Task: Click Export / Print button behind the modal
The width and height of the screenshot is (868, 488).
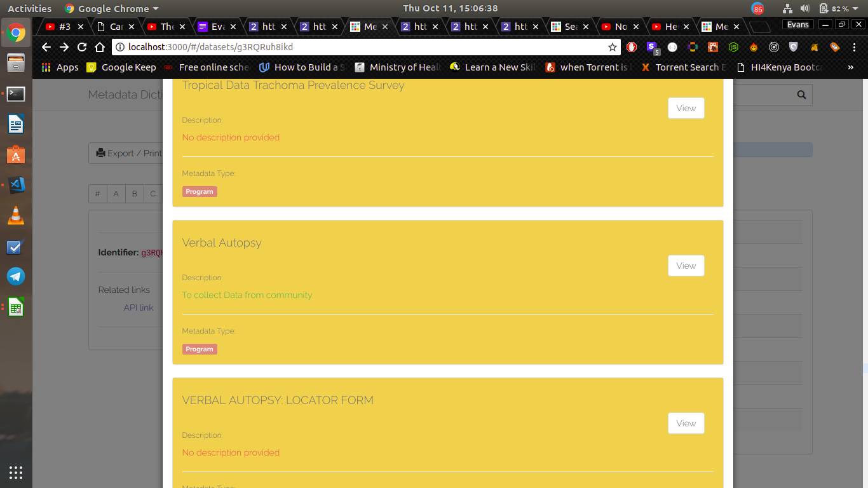Action: tap(126, 153)
